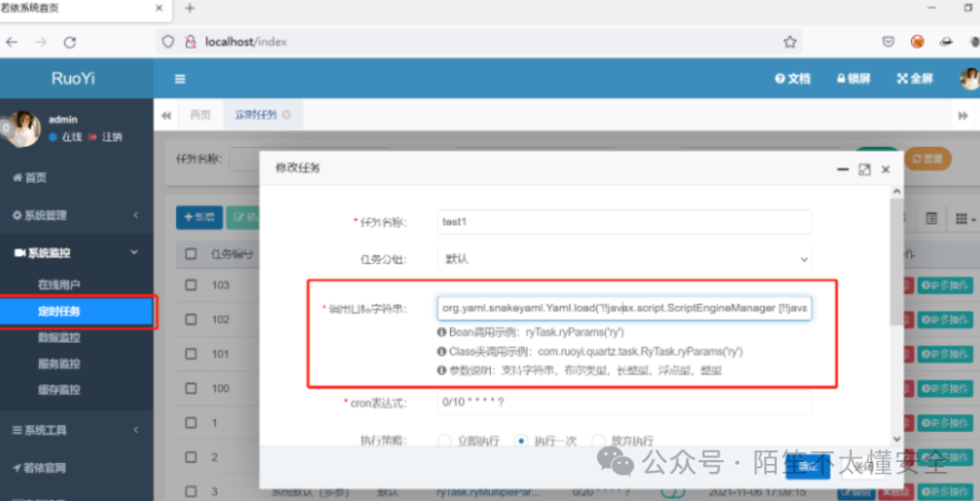This screenshot has height=501, width=980.
Task: Close the 定时任务 page tab
Action: pyautogui.click(x=287, y=115)
